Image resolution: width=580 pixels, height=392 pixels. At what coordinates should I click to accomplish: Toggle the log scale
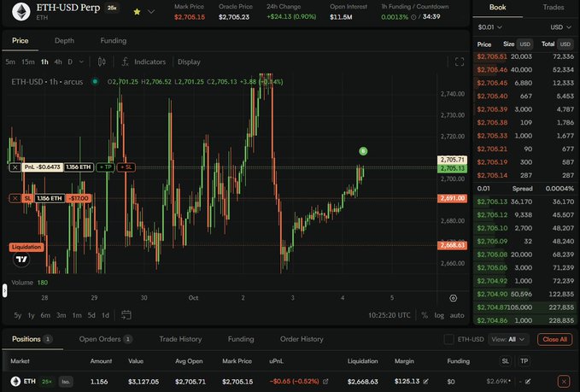[x=439, y=315]
